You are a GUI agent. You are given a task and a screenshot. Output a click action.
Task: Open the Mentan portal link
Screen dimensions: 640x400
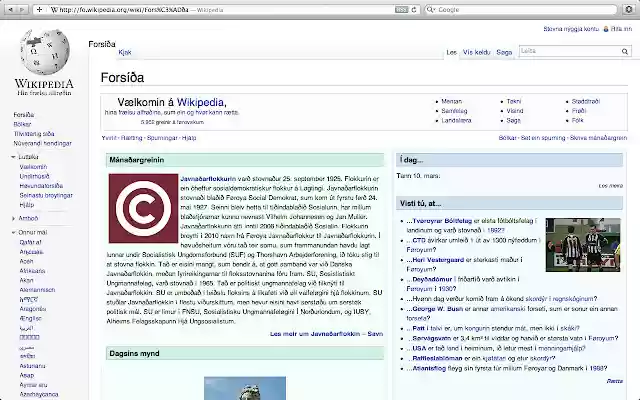[x=451, y=101]
